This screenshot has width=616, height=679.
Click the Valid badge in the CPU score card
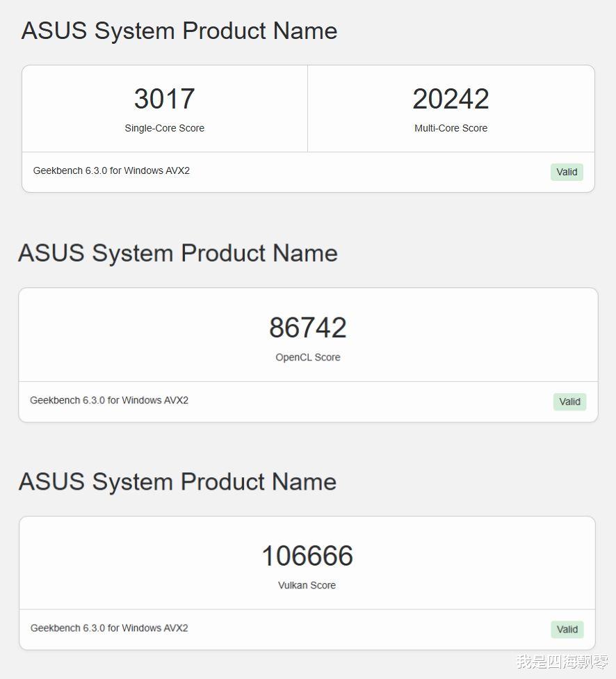(567, 172)
